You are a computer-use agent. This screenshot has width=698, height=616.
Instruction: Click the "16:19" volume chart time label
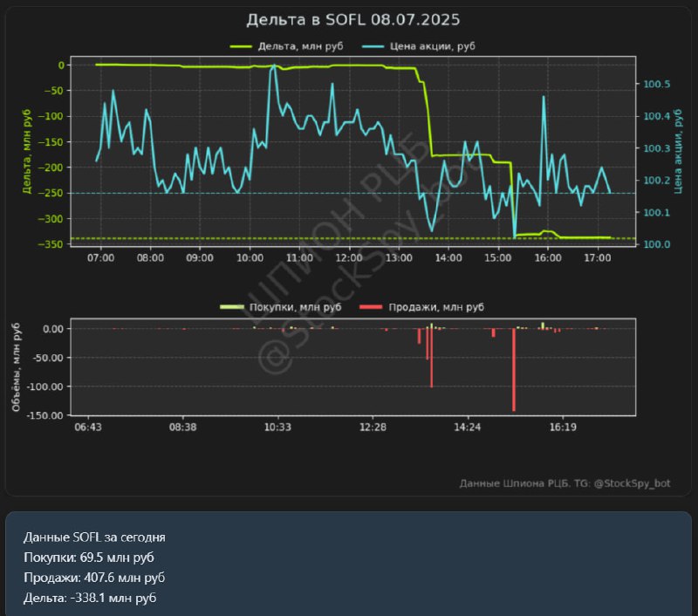563,428
